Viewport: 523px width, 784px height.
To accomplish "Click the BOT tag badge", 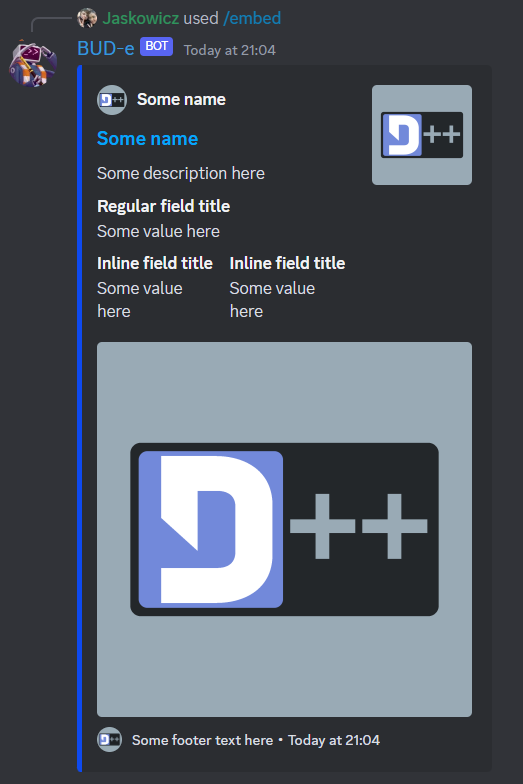I will tap(156, 46).
